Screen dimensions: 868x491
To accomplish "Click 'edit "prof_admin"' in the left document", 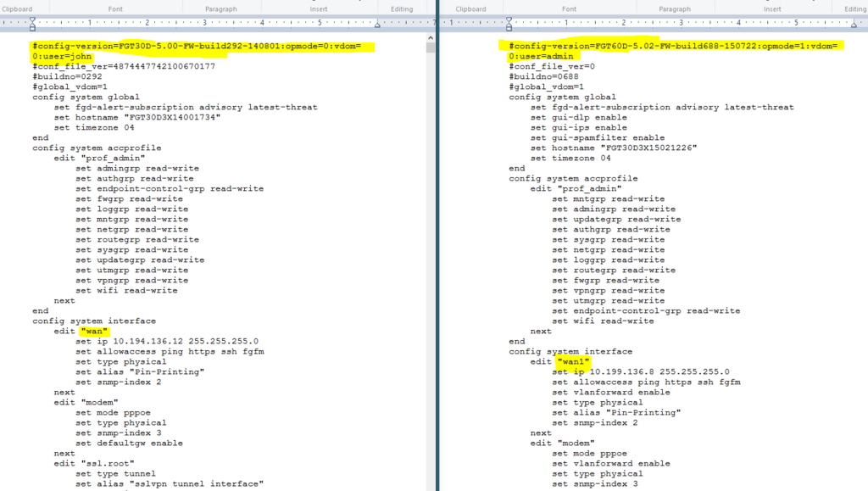I will pyautogui.click(x=100, y=159).
